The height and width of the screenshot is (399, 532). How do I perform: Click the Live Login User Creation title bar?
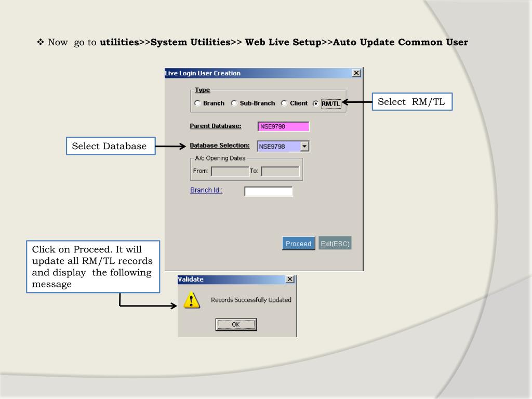click(x=249, y=73)
